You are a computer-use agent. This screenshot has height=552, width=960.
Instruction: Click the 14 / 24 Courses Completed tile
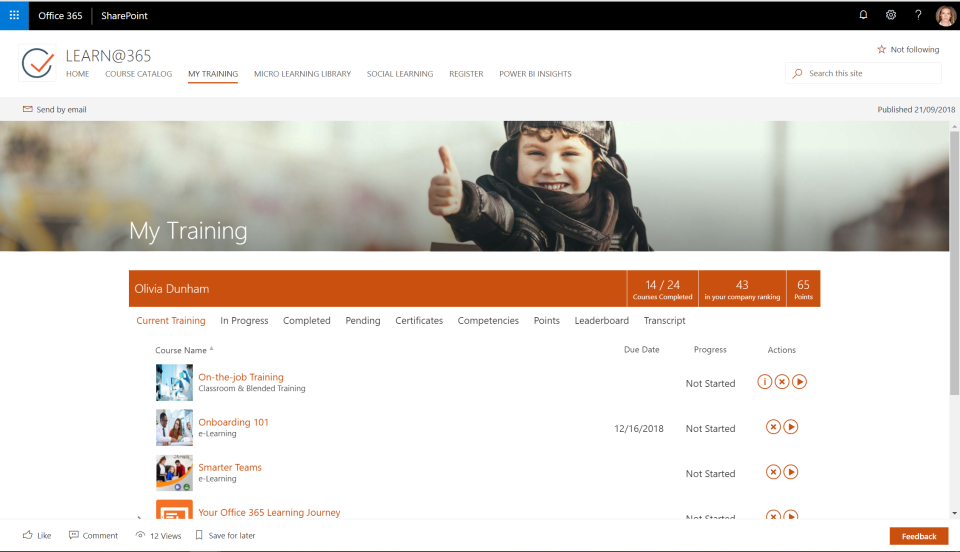[662, 289]
